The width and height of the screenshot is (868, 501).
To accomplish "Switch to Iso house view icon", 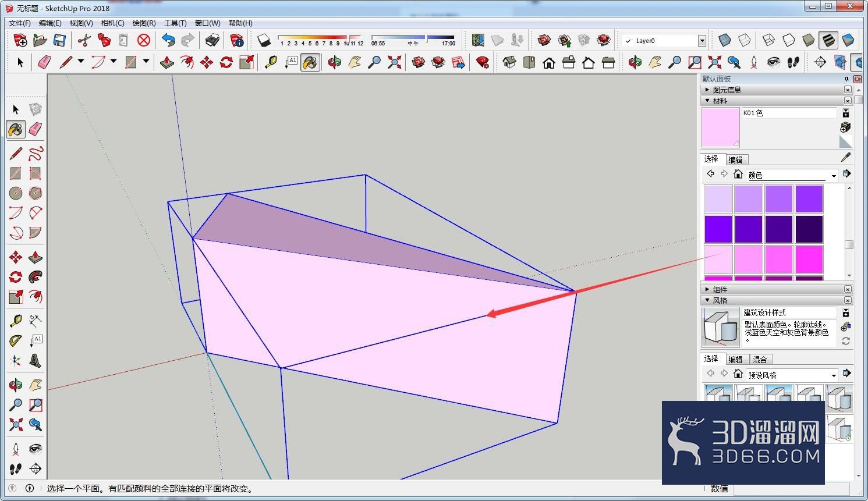I will [x=509, y=62].
